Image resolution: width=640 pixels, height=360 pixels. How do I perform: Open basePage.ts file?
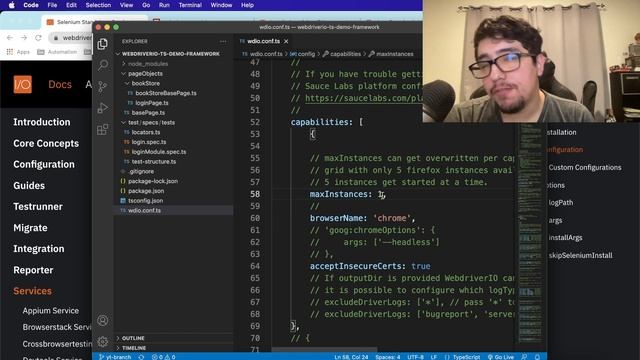click(x=148, y=113)
